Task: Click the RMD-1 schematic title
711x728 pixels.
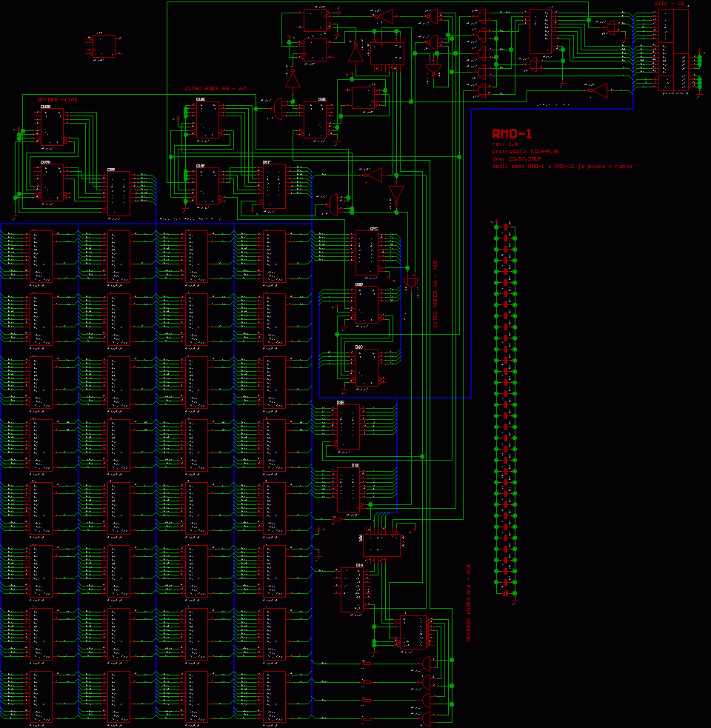Action: pyautogui.click(x=512, y=133)
